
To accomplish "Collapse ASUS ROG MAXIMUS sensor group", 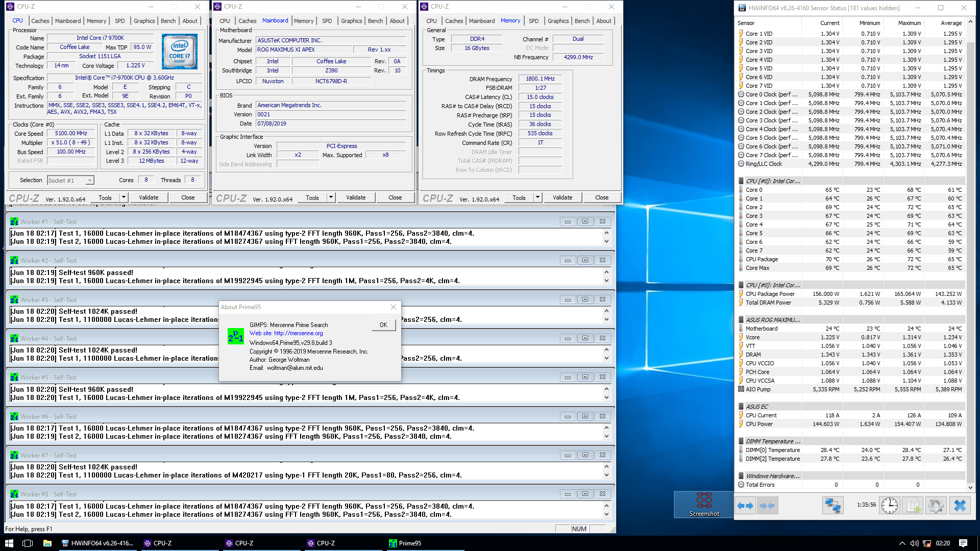I will (x=741, y=320).
